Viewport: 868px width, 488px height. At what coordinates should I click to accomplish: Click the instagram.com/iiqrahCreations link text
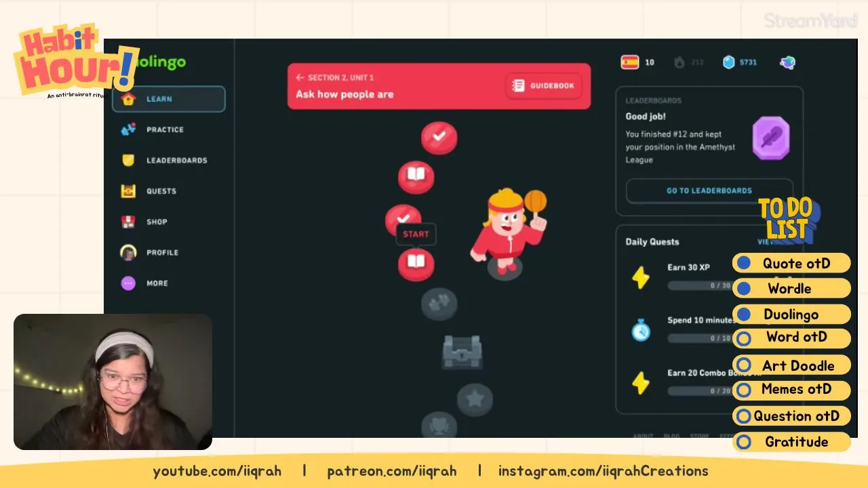click(604, 471)
